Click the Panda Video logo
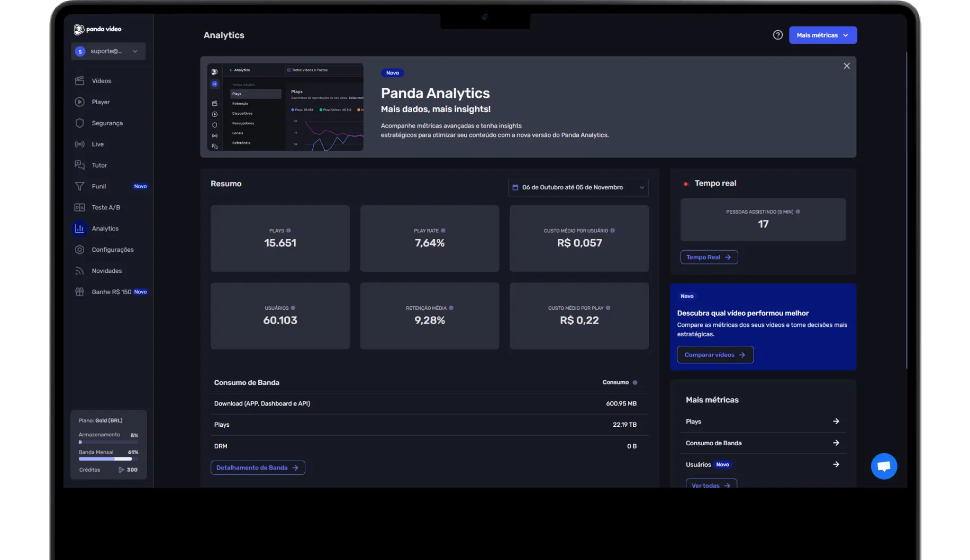This screenshot has height=560, width=970. click(x=98, y=29)
